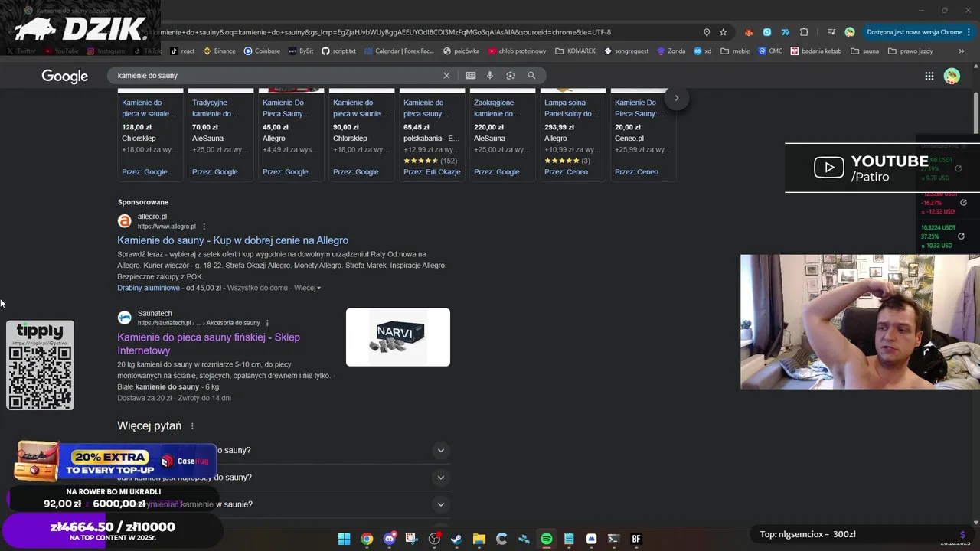
Task: Click the Chrome address bar URL
Action: click(383, 32)
